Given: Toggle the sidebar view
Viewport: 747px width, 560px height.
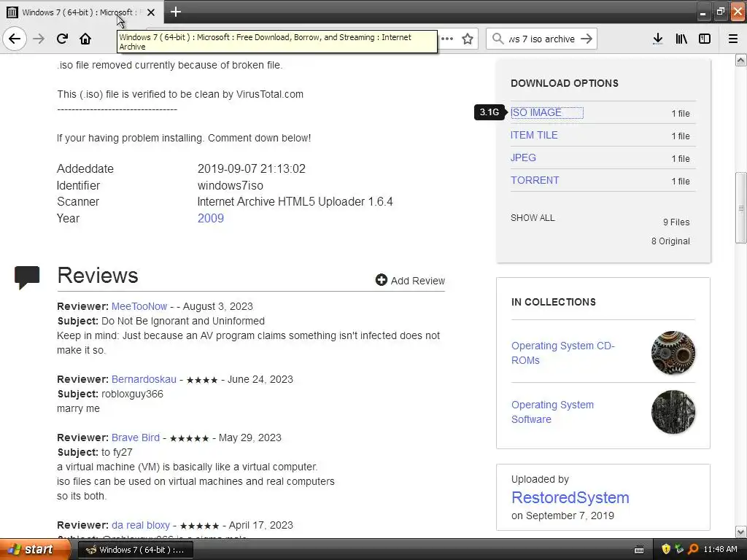Looking at the screenshot, I should (x=705, y=39).
